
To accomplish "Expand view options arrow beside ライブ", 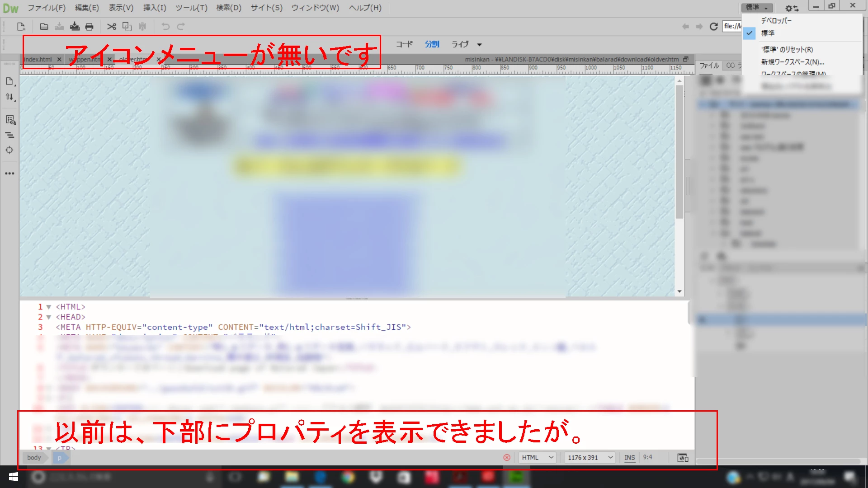I will point(479,44).
